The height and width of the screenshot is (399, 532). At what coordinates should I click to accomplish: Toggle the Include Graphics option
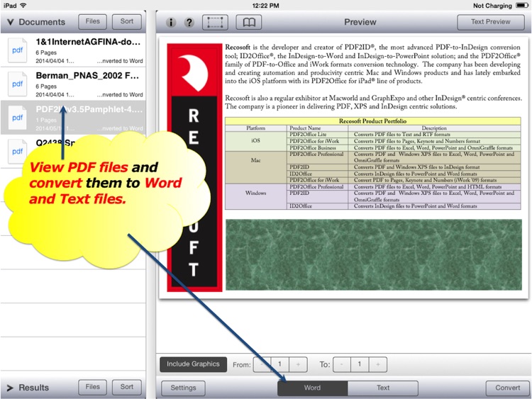193,364
